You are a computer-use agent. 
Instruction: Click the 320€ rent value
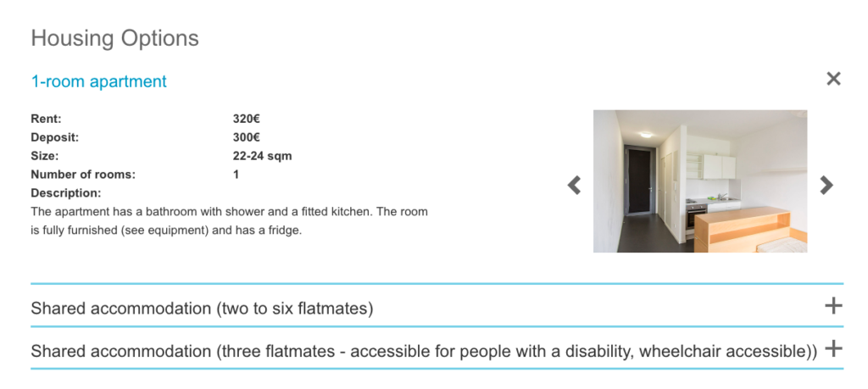[246, 119]
